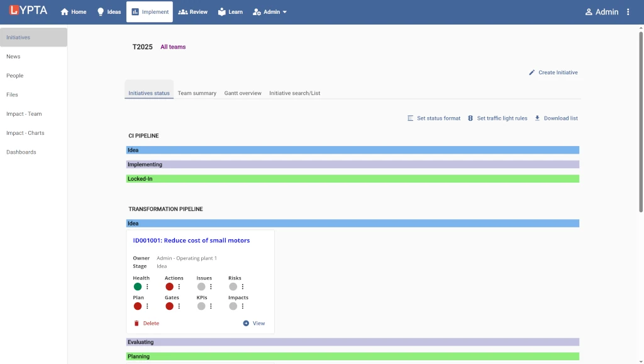This screenshot has height=364, width=644.
Task: Click the Download list arrow icon
Action: pyautogui.click(x=537, y=118)
